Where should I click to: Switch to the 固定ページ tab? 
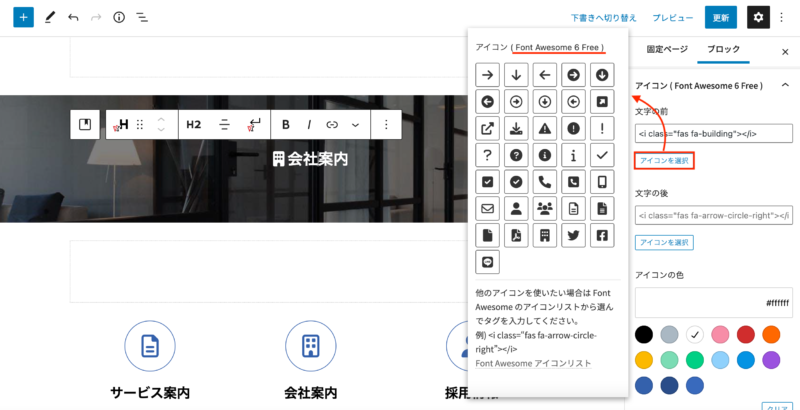tap(666, 49)
